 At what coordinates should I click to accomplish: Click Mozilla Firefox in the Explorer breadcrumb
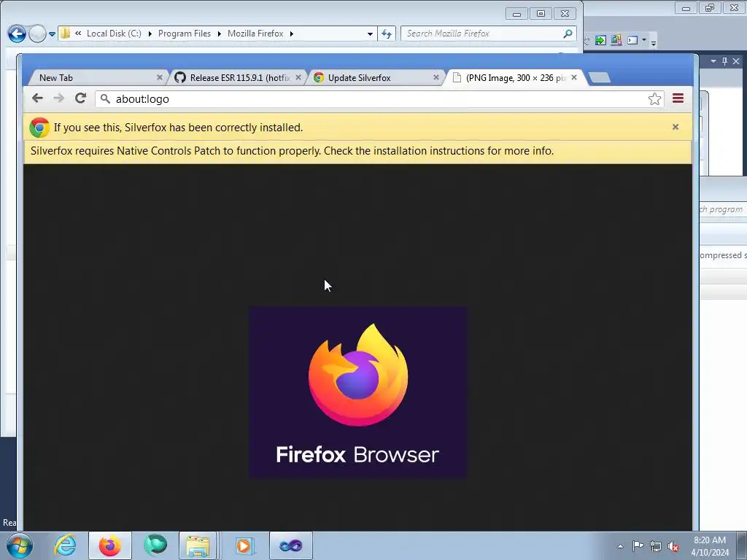(x=255, y=34)
